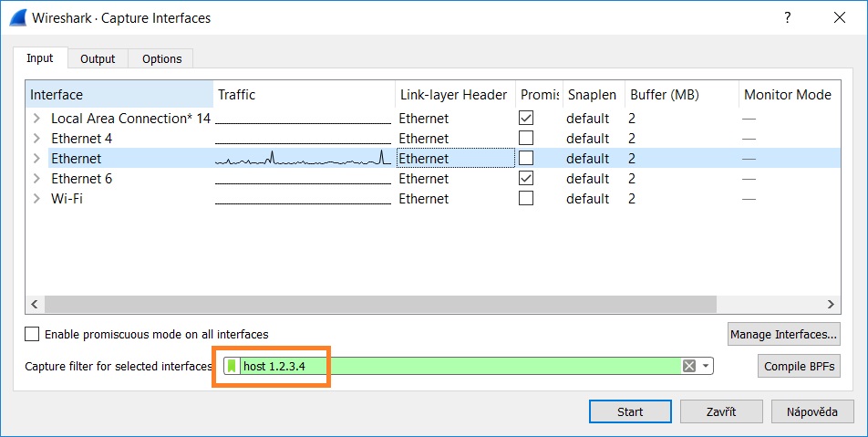Click the green filter bookmark icon
This screenshot has width=868, height=437.
232,366
